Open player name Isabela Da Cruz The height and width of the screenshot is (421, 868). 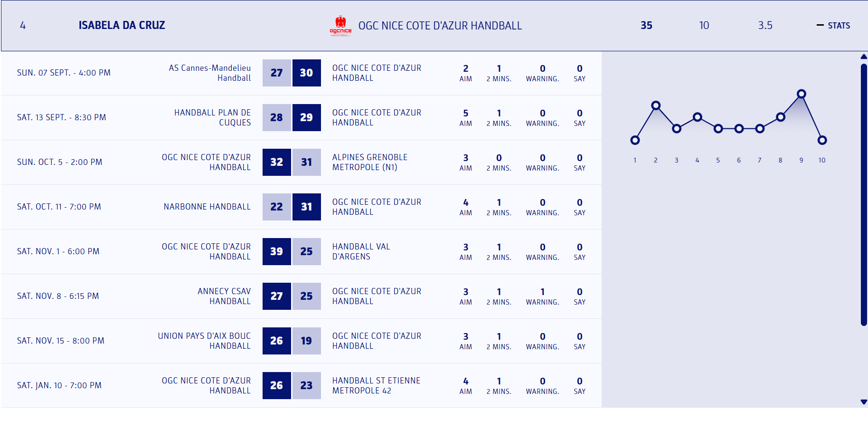(x=122, y=26)
